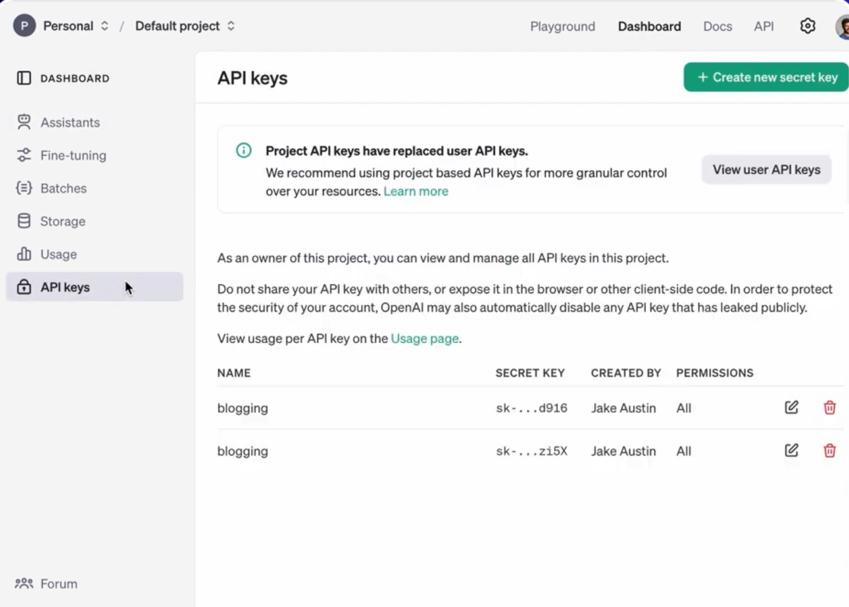Delete the blogging key ending d916

click(829, 408)
